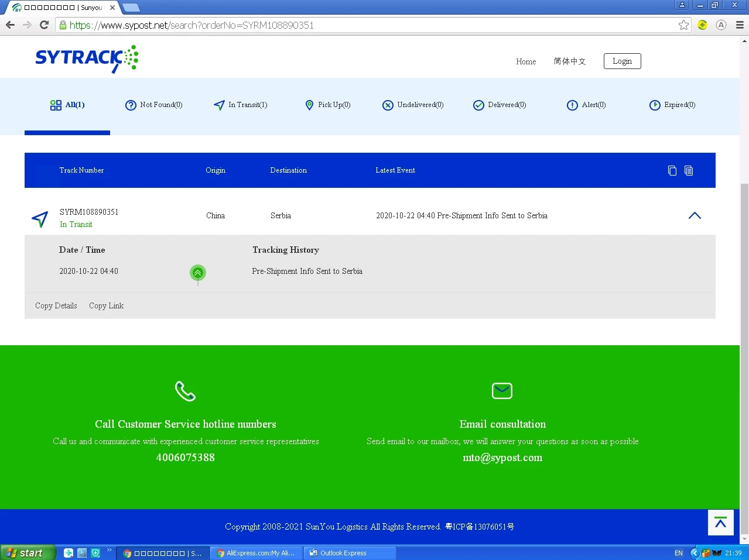Select the Undelivered(0) tab
The image size is (749, 560).
(x=413, y=105)
